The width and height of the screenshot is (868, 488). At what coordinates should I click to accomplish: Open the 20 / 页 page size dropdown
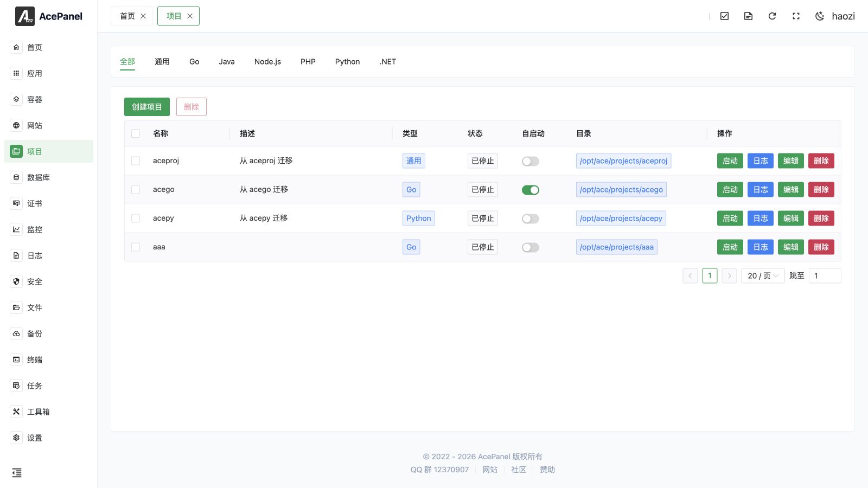pyautogui.click(x=763, y=276)
